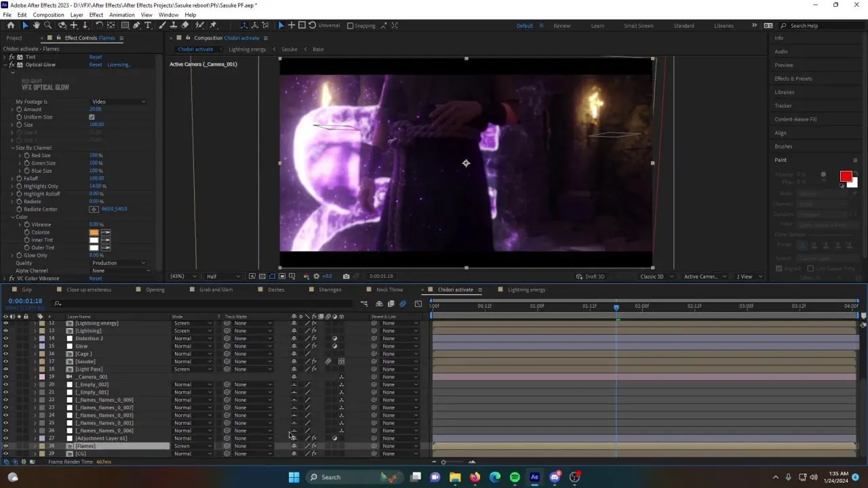Take a snapshot with the camera icon
The image size is (868, 488).
[347, 276]
